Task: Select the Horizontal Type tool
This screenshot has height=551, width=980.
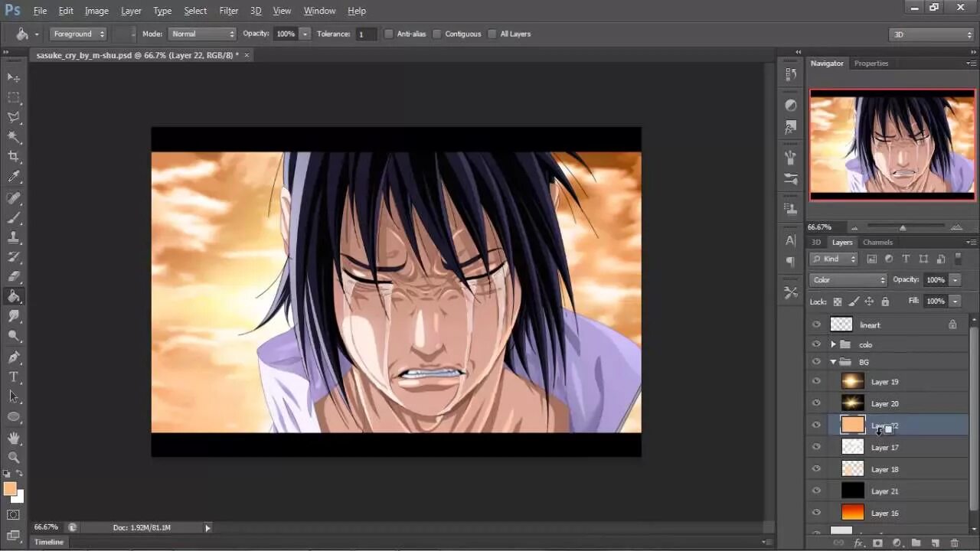Action: (x=14, y=377)
